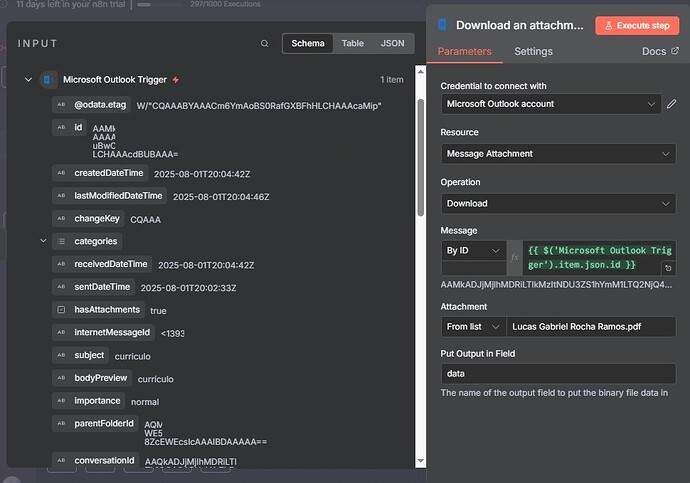
Task: Select the sentDateTime field pill
Action: click(x=94, y=287)
